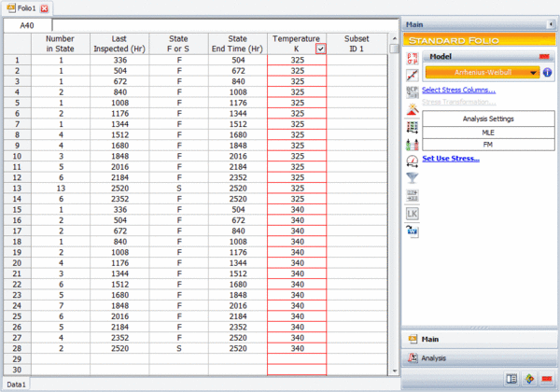560x392 pixels.
Task: Click the State End Time (Hr) column header
Action: 237,44
